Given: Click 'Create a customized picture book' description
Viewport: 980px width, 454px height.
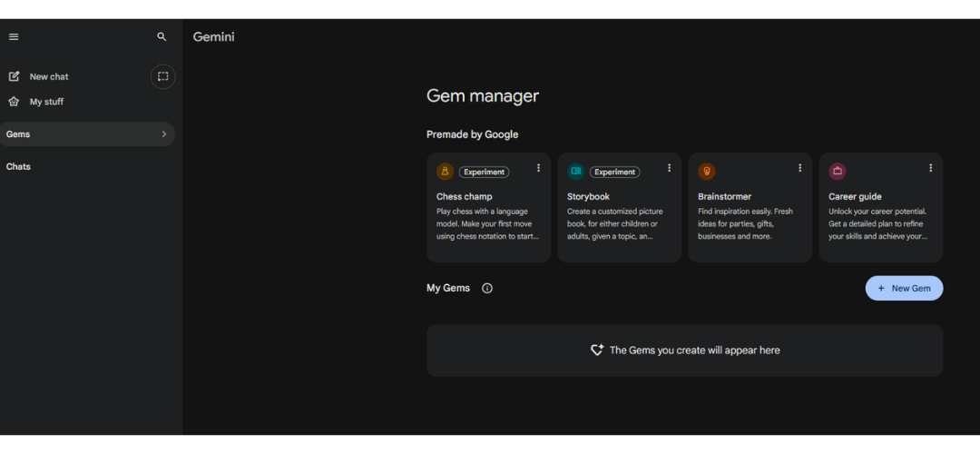Looking at the screenshot, I should pos(615,224).
